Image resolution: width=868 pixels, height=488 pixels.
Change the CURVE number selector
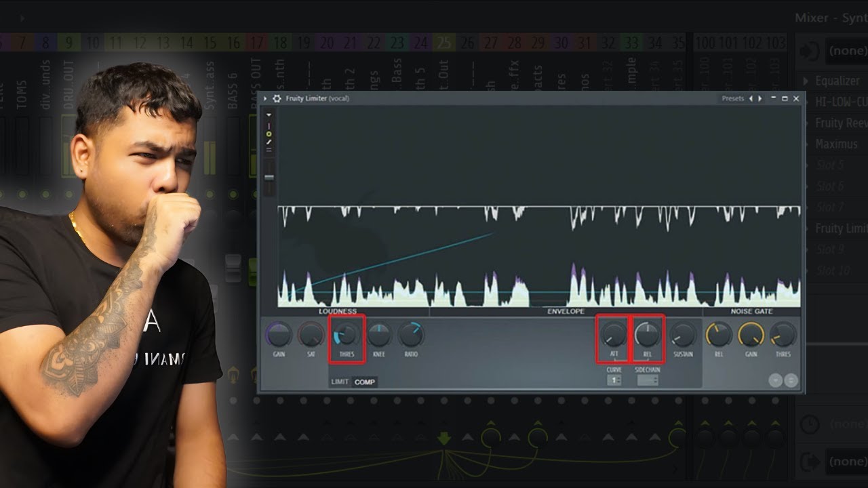pos(614,380)
